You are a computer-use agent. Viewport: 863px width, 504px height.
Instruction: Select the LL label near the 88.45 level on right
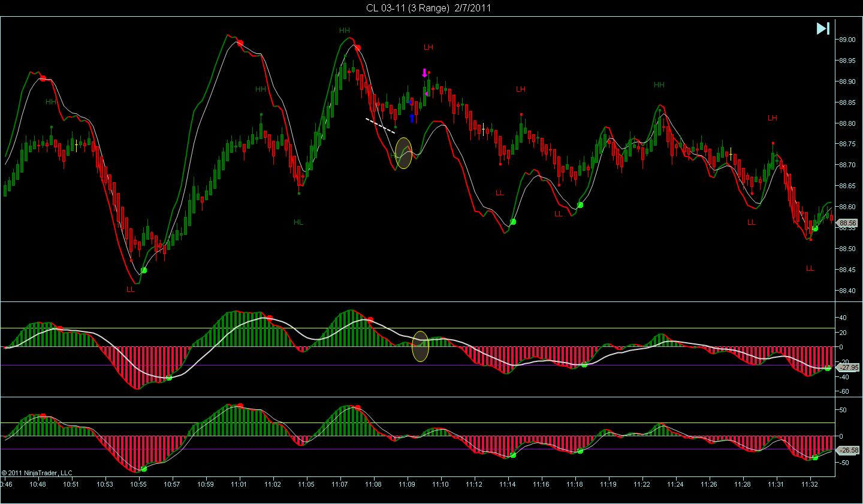[810, 269]
